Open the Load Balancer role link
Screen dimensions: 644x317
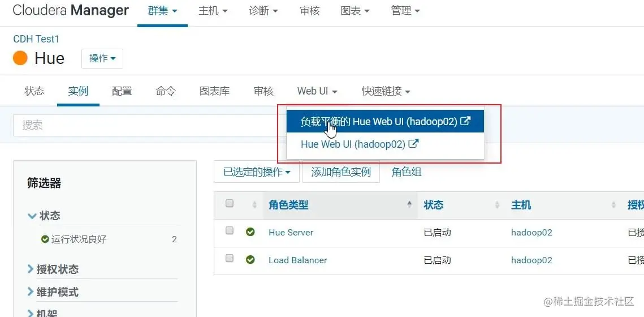(298, 260)
